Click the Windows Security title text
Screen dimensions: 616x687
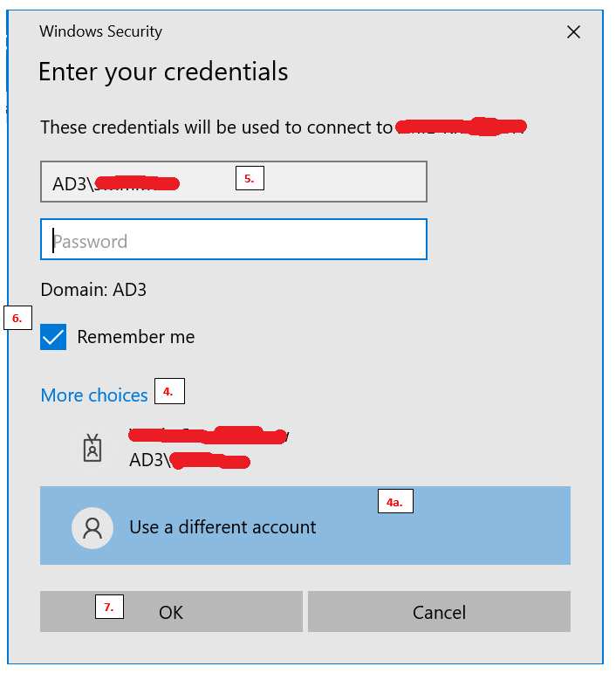point(100,31)
